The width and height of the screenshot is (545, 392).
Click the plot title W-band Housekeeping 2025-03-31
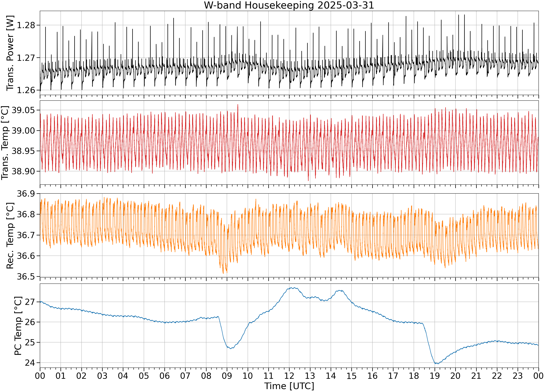point(289,5)
